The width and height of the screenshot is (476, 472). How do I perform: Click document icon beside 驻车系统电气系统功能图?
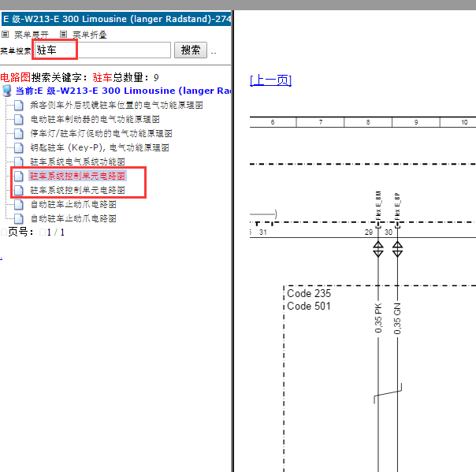18,162
